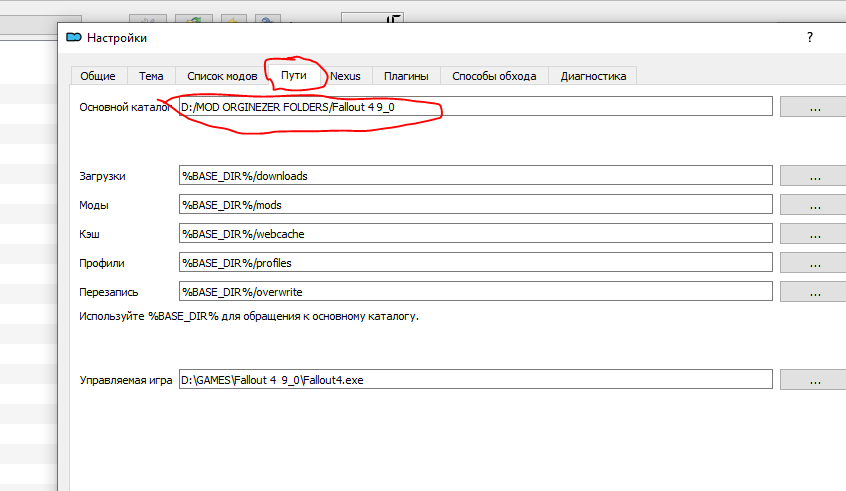Browse for the Управляемая игра executable
This screenshot has width=846, height=491.
[814, 380]
